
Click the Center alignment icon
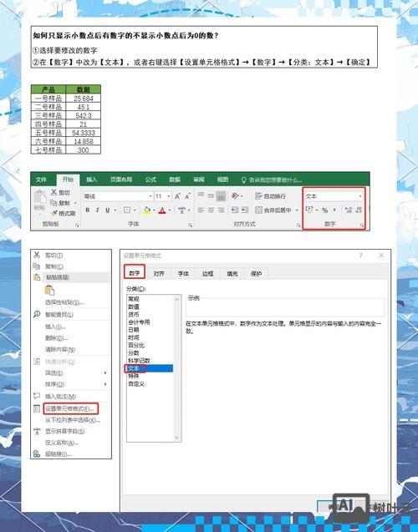click(x=211, y=210)
